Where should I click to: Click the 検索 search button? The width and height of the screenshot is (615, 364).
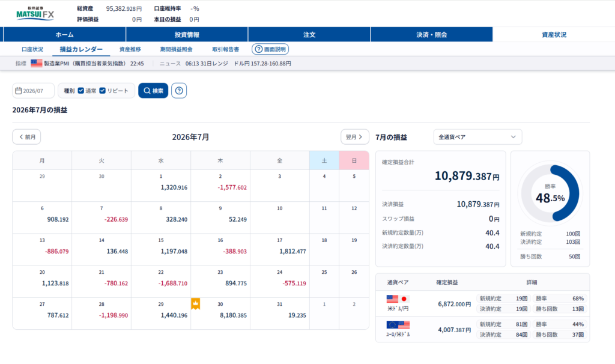point(153,91)
